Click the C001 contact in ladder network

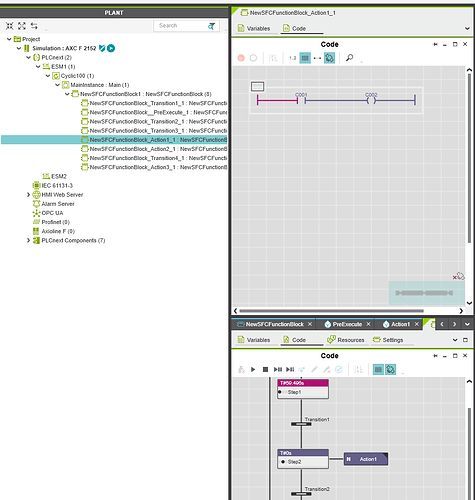click(301, 99)
